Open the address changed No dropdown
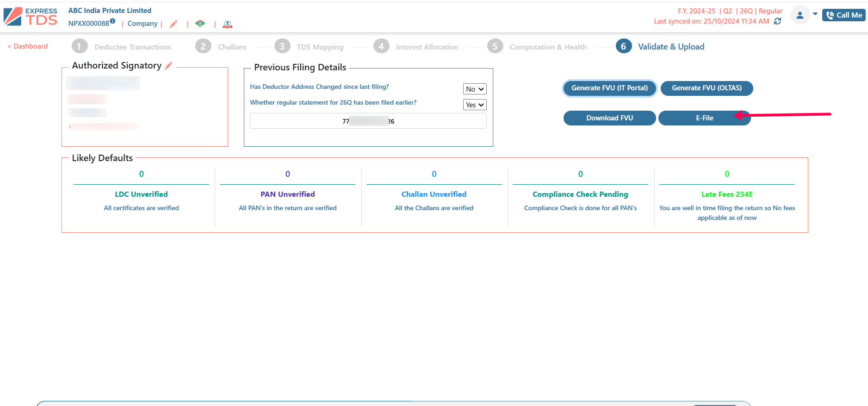This screenshot has width=868, height=406. [475, 89]
